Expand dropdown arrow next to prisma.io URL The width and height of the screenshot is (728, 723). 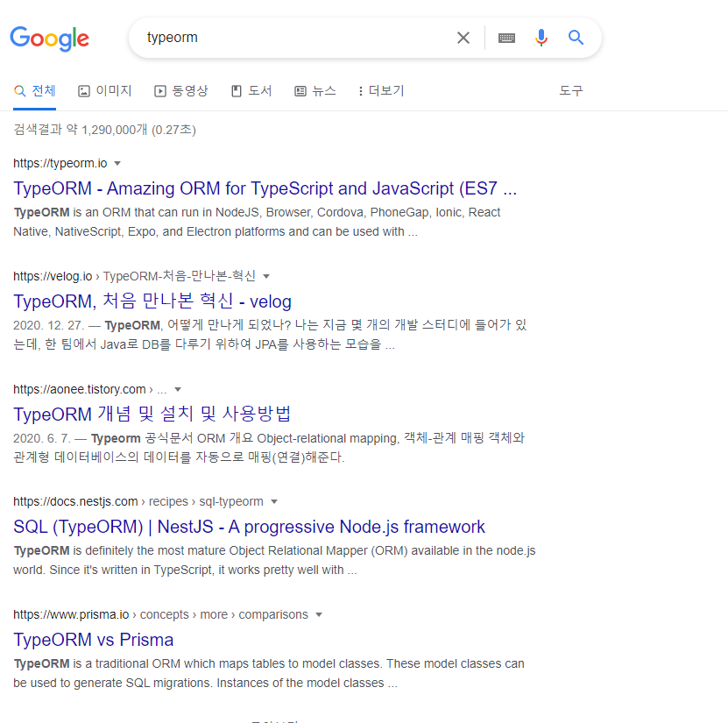[x=319, y=615]
